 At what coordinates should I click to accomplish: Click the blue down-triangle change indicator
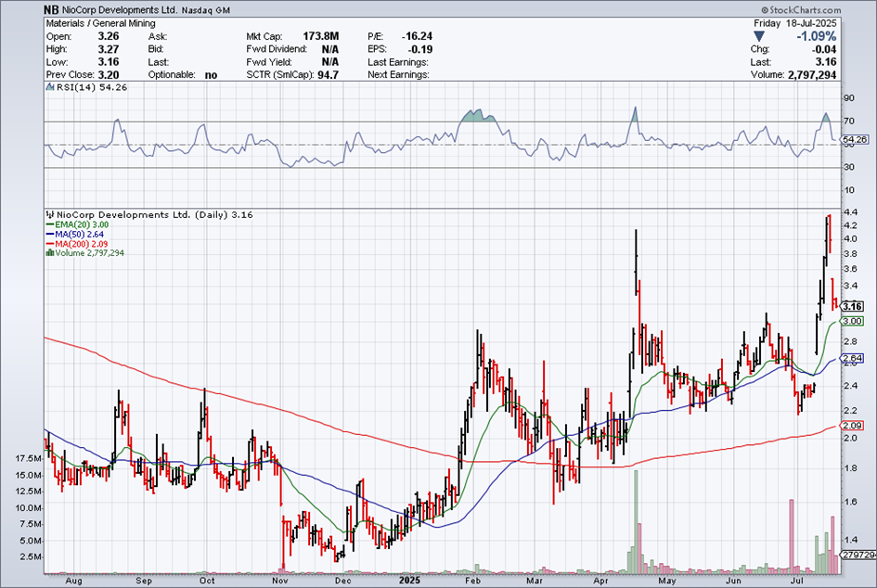click(758, 36)
